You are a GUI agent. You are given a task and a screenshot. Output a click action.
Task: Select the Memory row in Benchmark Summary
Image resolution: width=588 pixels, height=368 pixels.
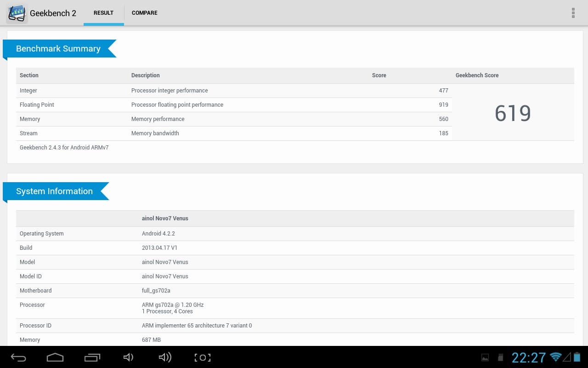(234, 119)
